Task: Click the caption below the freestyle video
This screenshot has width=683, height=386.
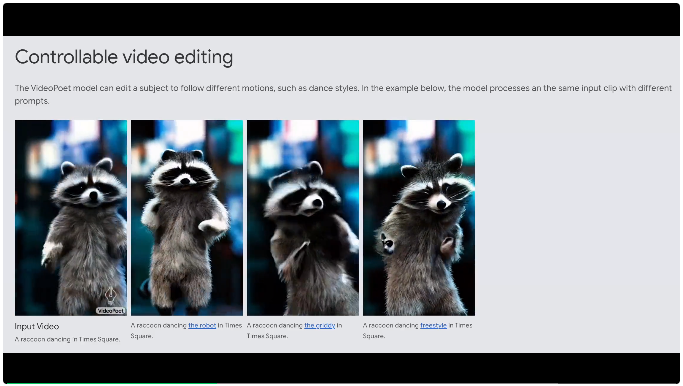Action: point(417,331)
